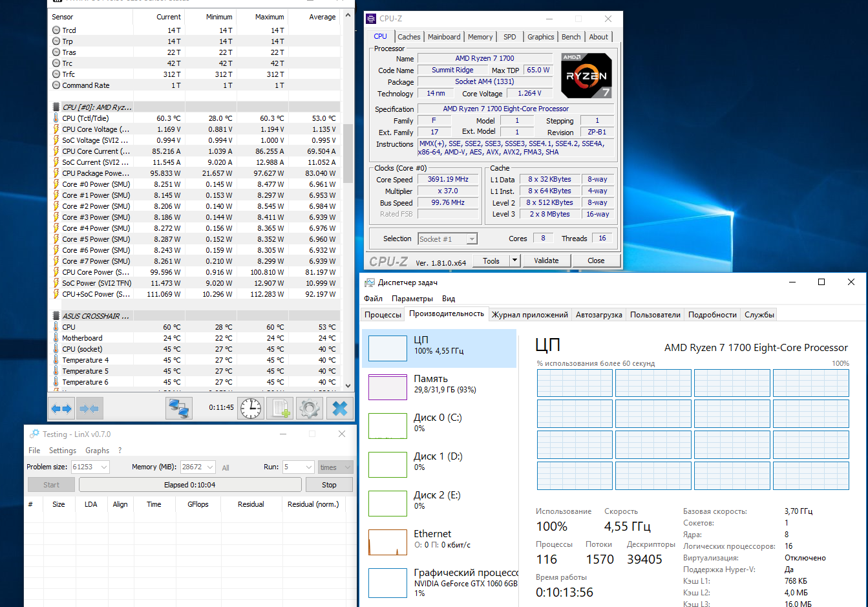This screenshot has width=868, height=607.
Task: Click the HWiNFO scrollbar down arrow
Action: click(x=348, y=386)
